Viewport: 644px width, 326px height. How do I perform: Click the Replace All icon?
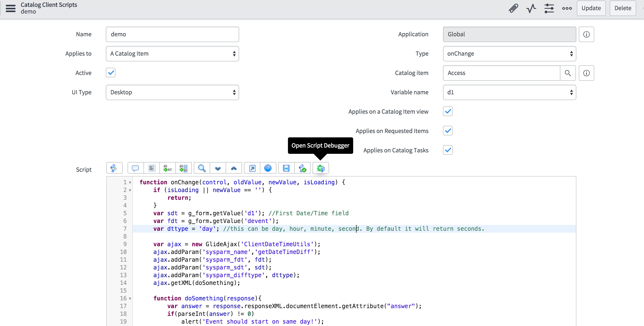click(184, 168)
